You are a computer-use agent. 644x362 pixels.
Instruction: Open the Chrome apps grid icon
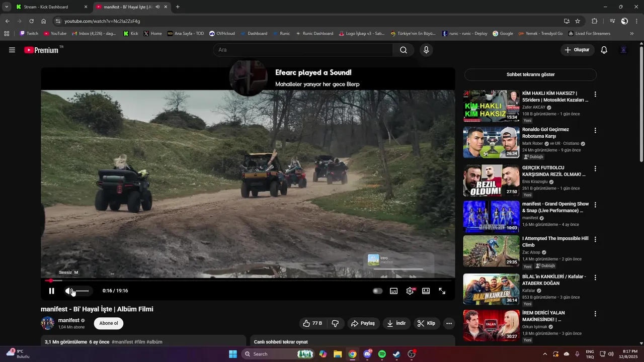point(7,34)
